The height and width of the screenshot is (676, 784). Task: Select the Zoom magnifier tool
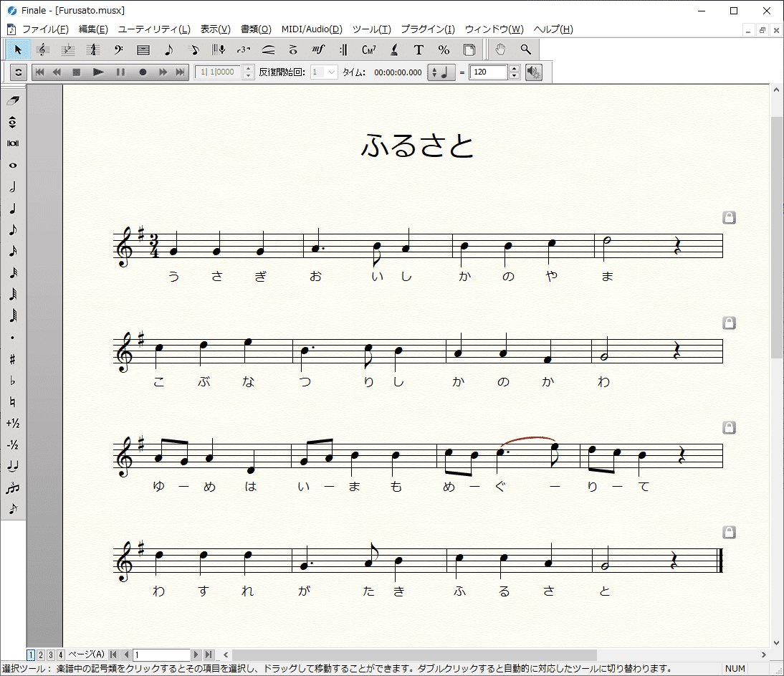(525, 49)
